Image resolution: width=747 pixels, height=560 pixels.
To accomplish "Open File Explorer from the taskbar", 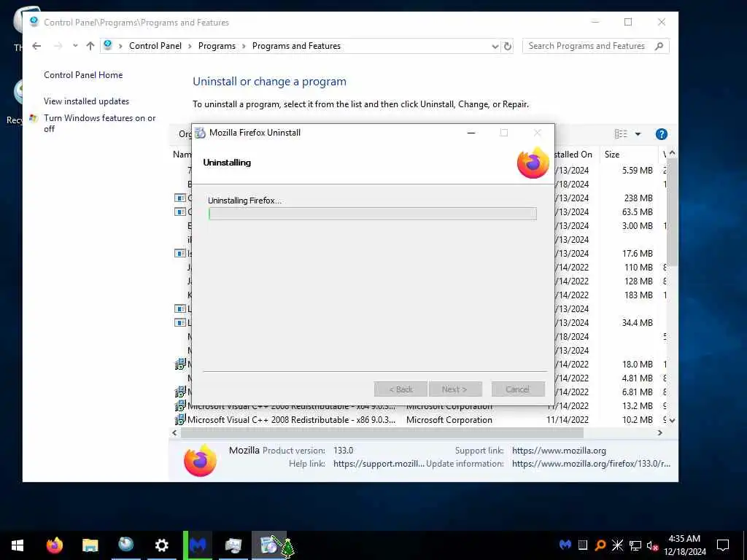I will coord(90,545).
